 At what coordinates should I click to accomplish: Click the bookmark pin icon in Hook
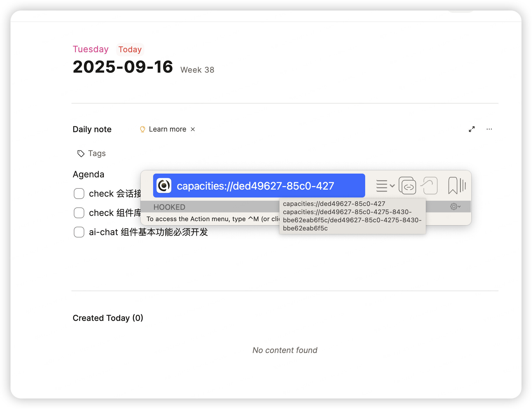pos(453,186)
